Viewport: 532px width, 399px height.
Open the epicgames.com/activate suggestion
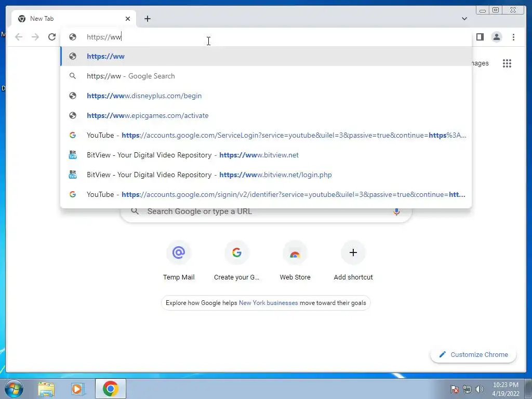[266, 115]
